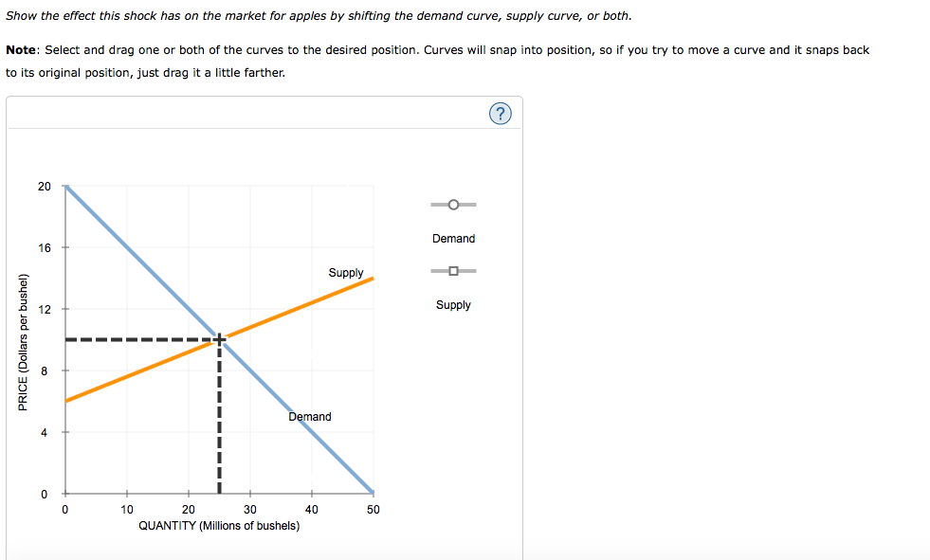This screenshot has width=930, height=560.
Task: Click the Supply legend text
Action: [x=452, y=304]
